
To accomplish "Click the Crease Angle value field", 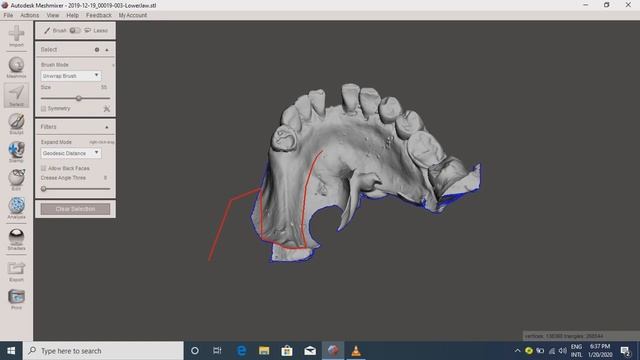I will [105, 178].
